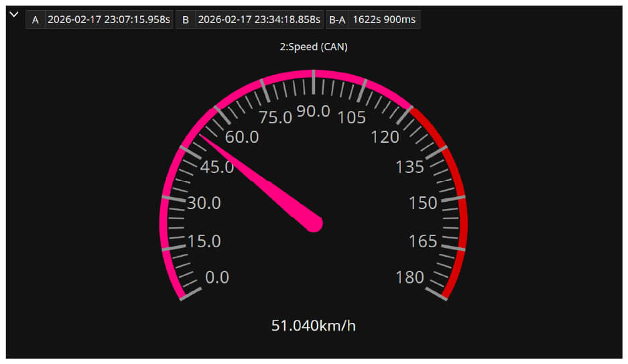Collapse the panel using the top-left chevron
Image resolution: width=628 pixels, height=364 pixels.
[14, 15]
